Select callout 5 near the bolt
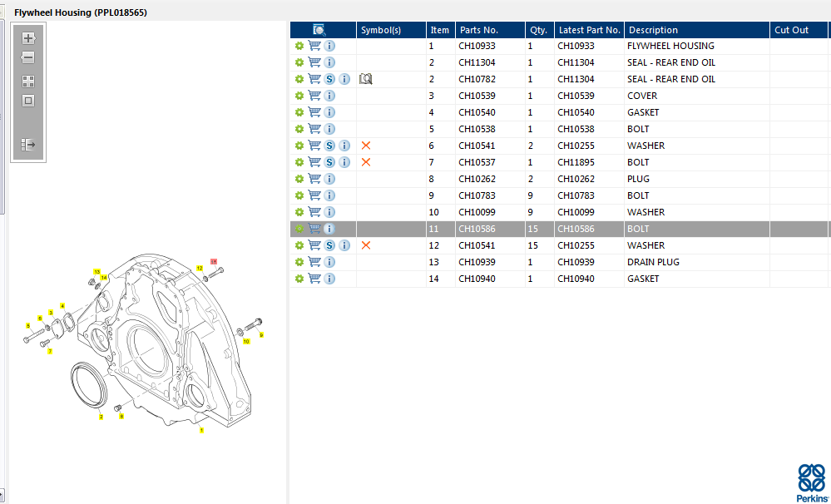831x504 pixels. [x=28, y=325]
